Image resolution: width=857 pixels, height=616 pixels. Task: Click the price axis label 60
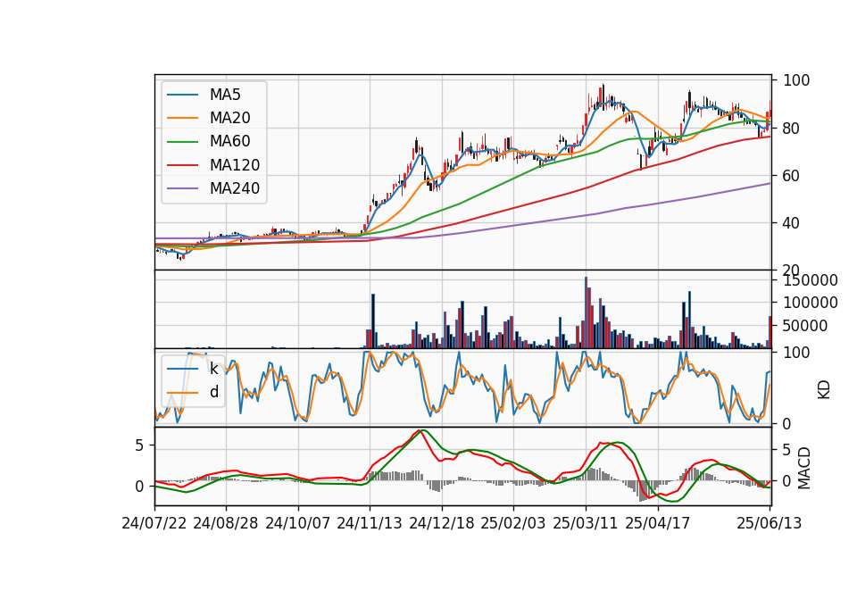click(790, 176)
